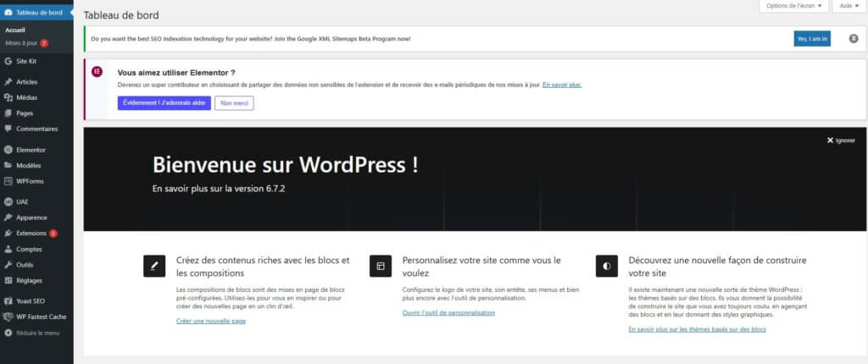Click the Apparence paintbrush icon
868x364 pixels.
coord(8,218)
